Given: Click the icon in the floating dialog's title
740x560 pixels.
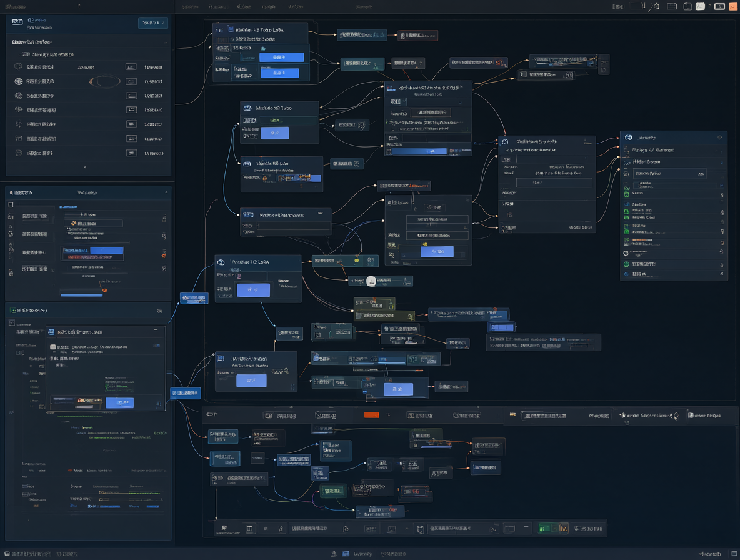Looking at the screenshot, I should (x=51, y=332).
